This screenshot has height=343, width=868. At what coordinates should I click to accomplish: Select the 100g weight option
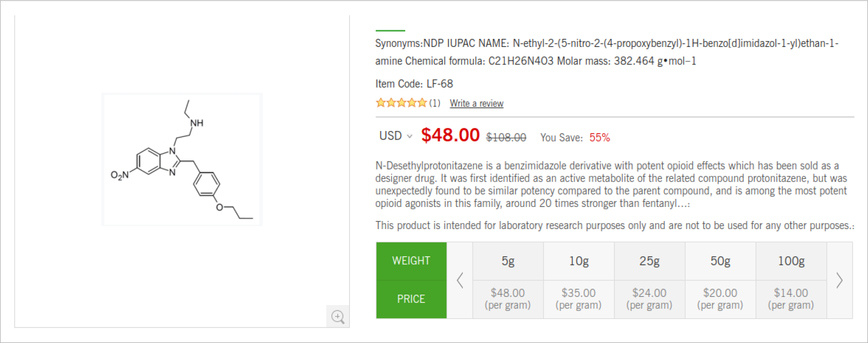click(791, 261)
